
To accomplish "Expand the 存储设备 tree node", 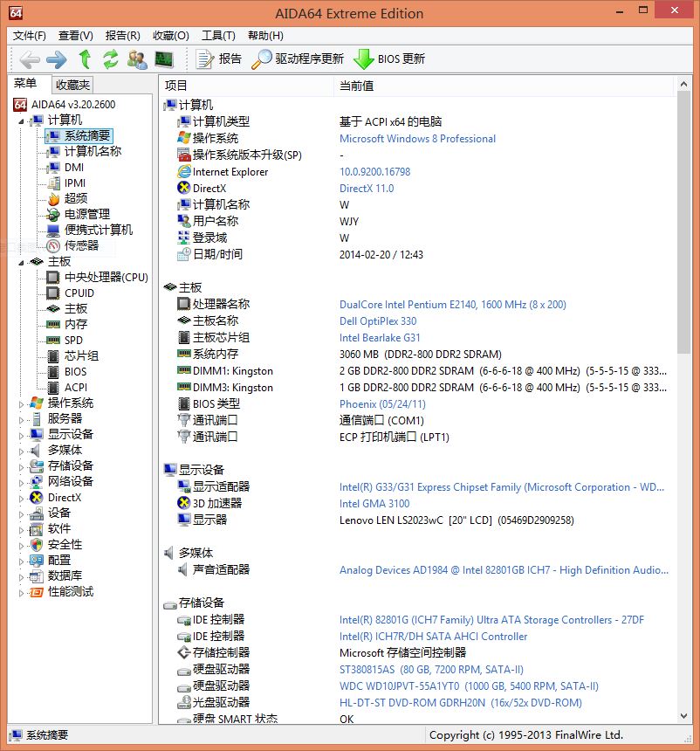I will click(21, 466).
